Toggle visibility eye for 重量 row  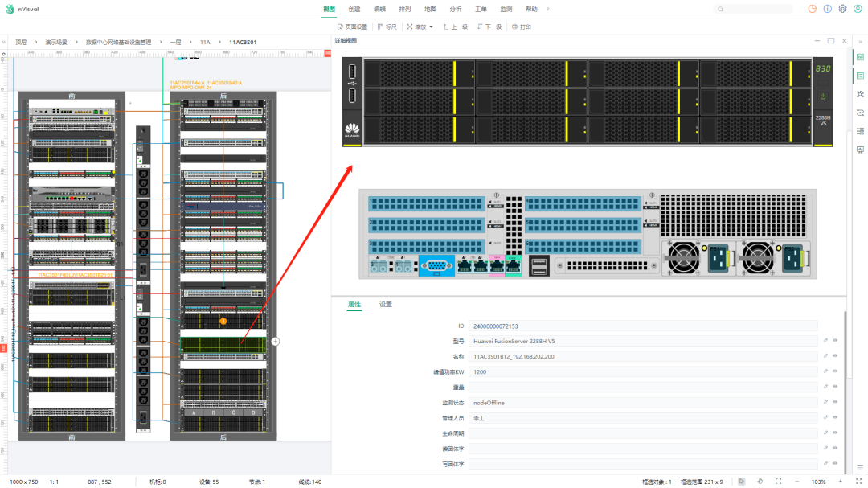(x=835, y=387)
